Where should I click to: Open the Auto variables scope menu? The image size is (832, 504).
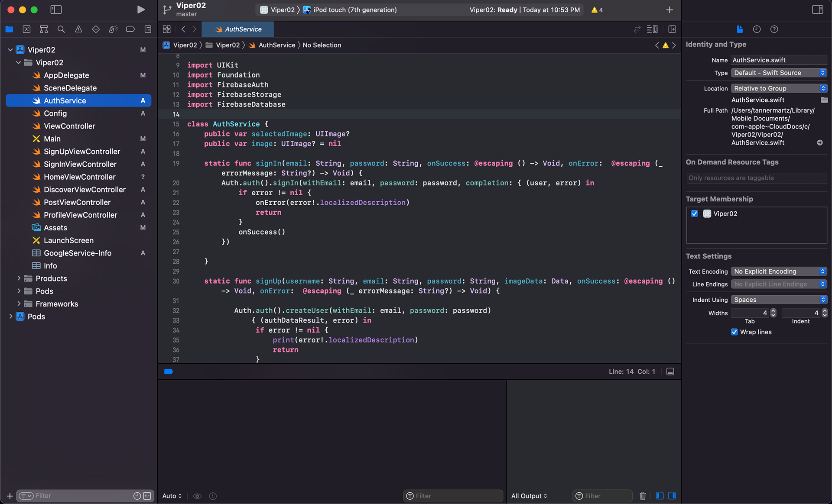tap(172, 496)
